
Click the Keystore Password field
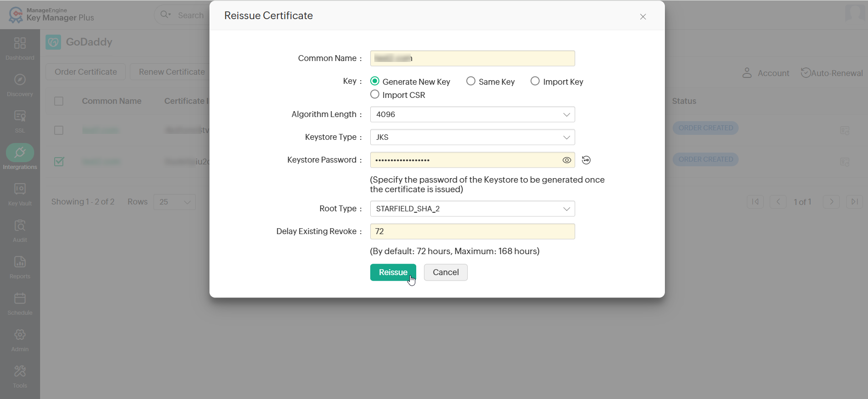473,160
